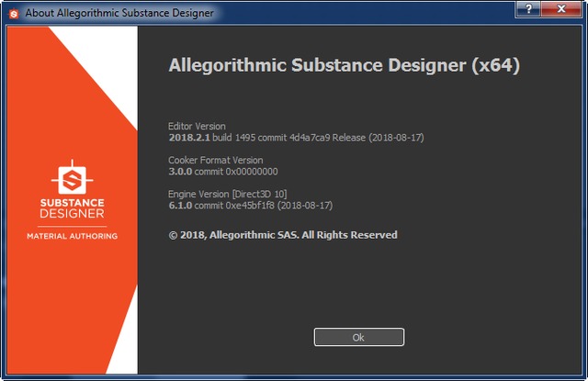Click the question mark help button
This screenshot has height=381, width=588.
[x=528, y=8]
